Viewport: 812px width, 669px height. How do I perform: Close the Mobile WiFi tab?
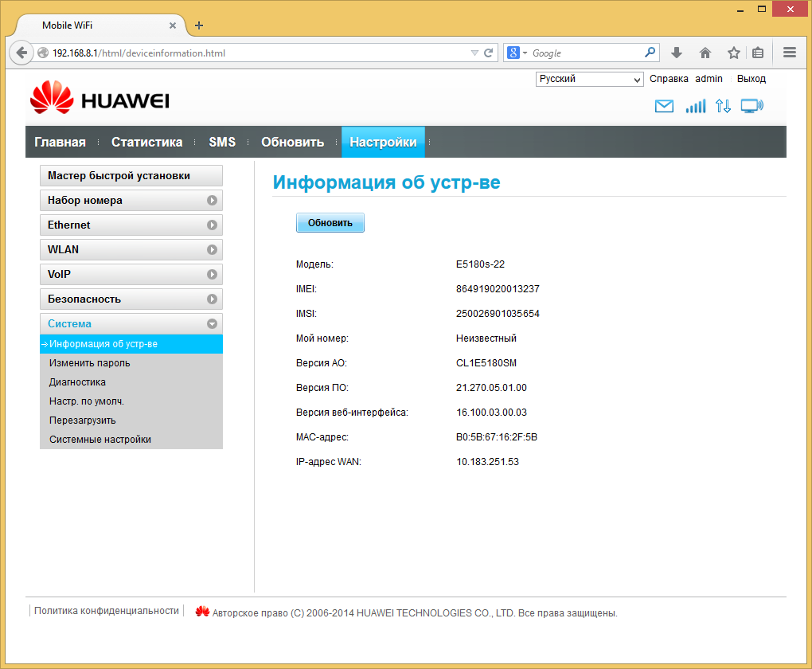click(x=173, y=25)
